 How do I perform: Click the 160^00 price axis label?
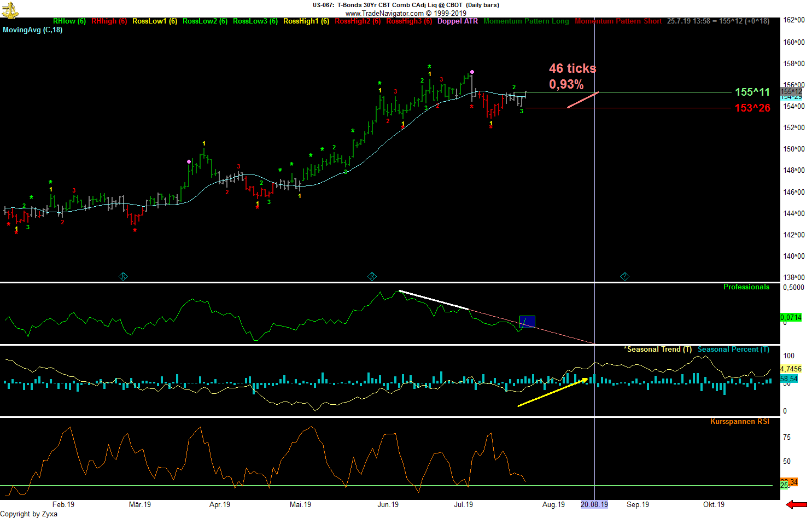pos(794,42)
